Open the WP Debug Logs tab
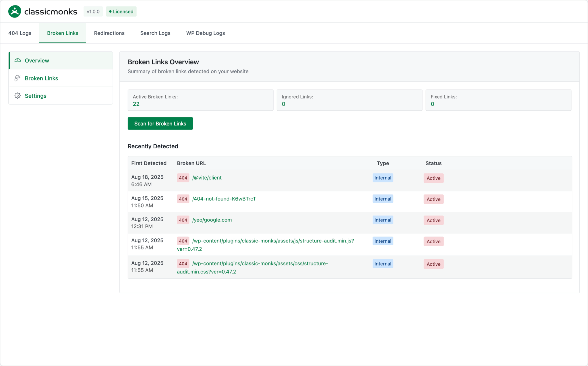Viewport: 588px width, 366px height. click(x=205, y=33)
